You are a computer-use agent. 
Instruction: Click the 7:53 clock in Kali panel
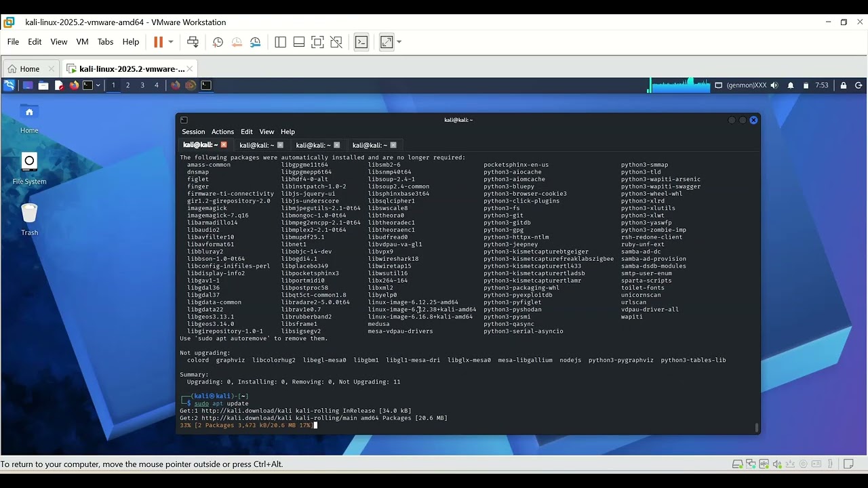(822, 85)
